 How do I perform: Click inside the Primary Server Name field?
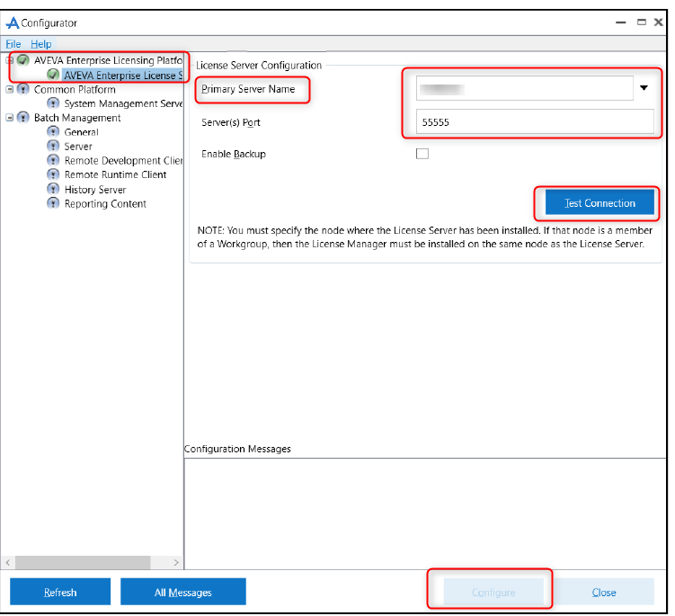point(524,88)
